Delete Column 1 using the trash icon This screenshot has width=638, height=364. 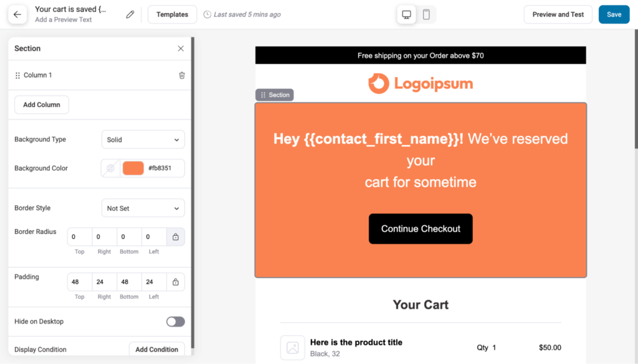(x=181, y=75)
